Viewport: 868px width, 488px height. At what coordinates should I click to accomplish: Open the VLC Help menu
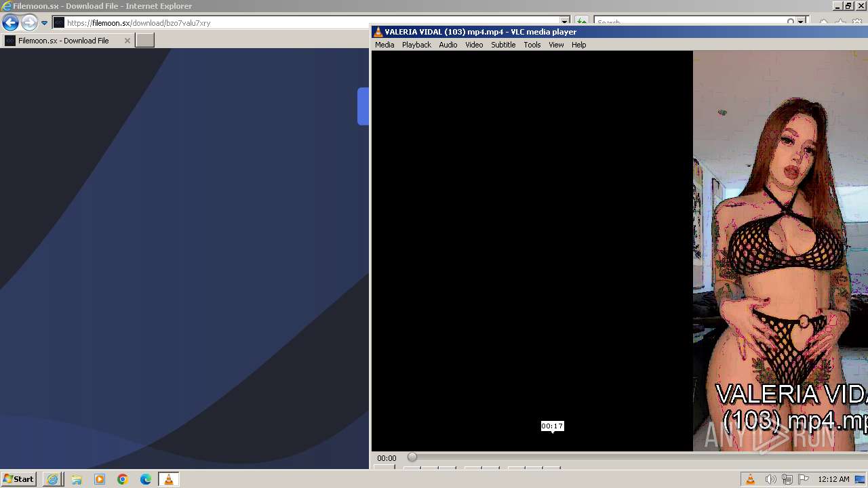point(578,45)
